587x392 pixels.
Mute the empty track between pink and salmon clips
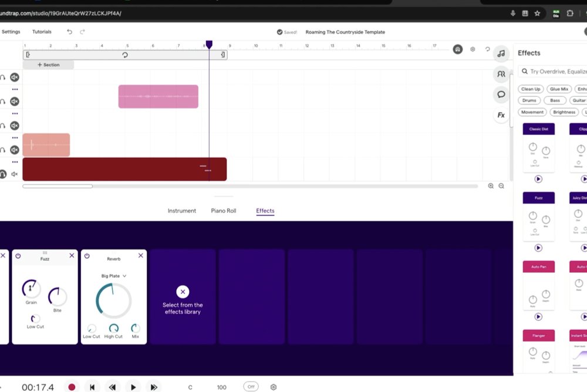(15, 126)
